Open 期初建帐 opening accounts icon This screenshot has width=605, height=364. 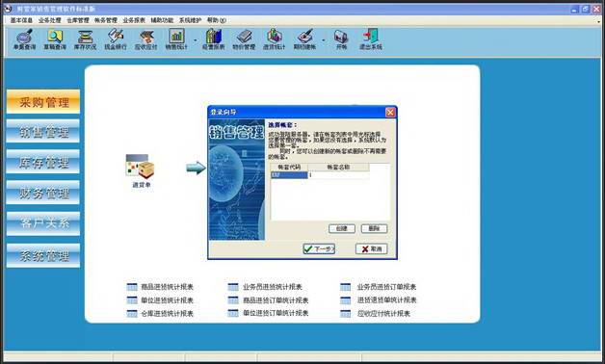pyautogui.click(x=304, y=39)
